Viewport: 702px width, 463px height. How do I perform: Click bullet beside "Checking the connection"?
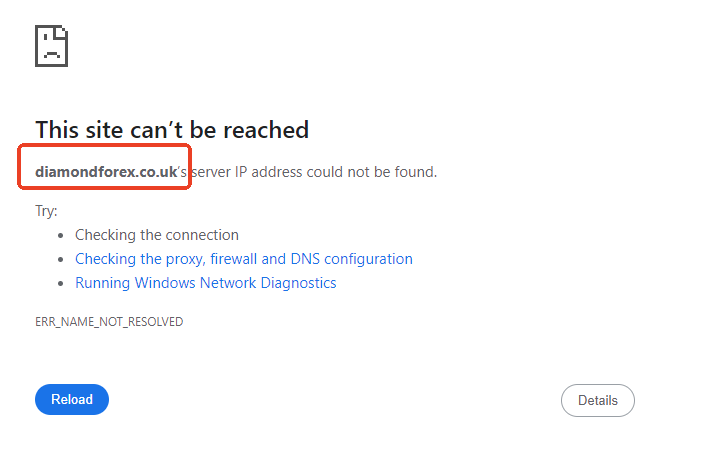click(x=62, y=236)
